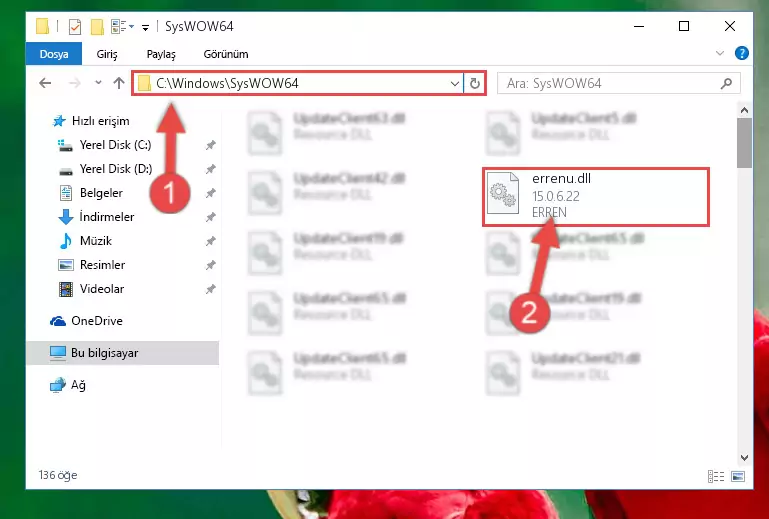Click the blue İndirmeler arrow icon

point(66,217)
